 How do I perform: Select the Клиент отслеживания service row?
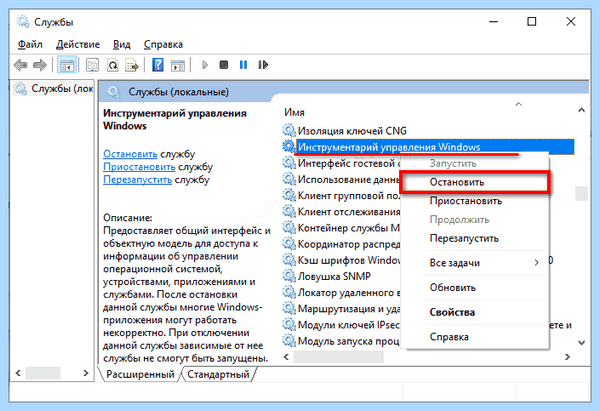349,212
